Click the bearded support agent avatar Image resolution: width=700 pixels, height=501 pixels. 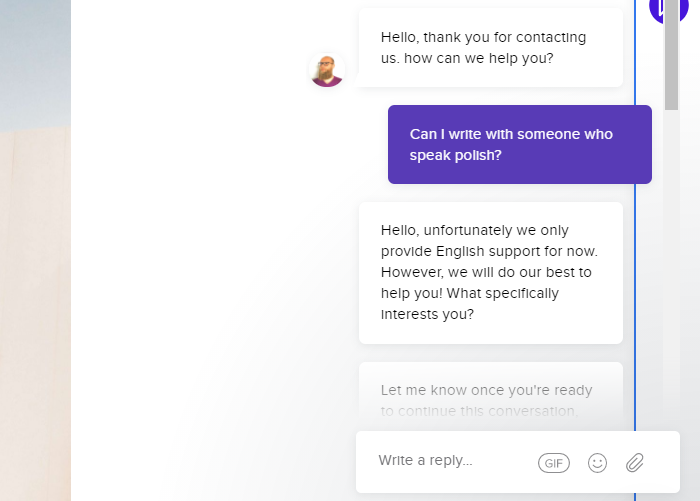[327, 70]
